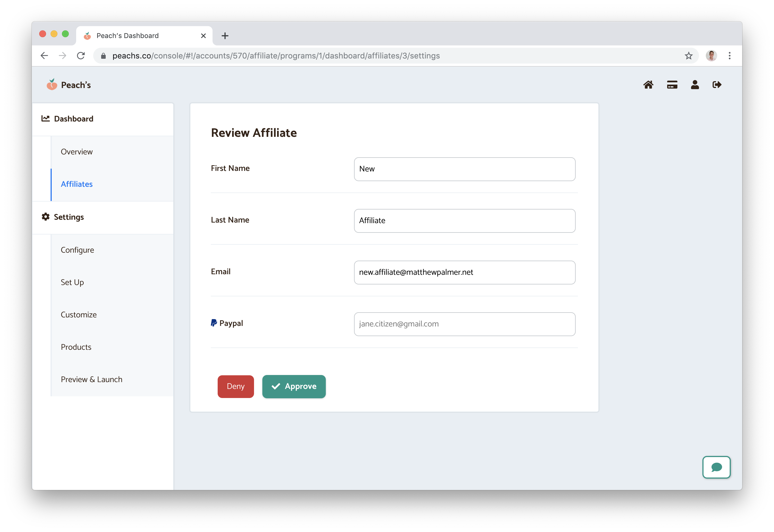Open Chrome's three-dot menu

[730, 56]
